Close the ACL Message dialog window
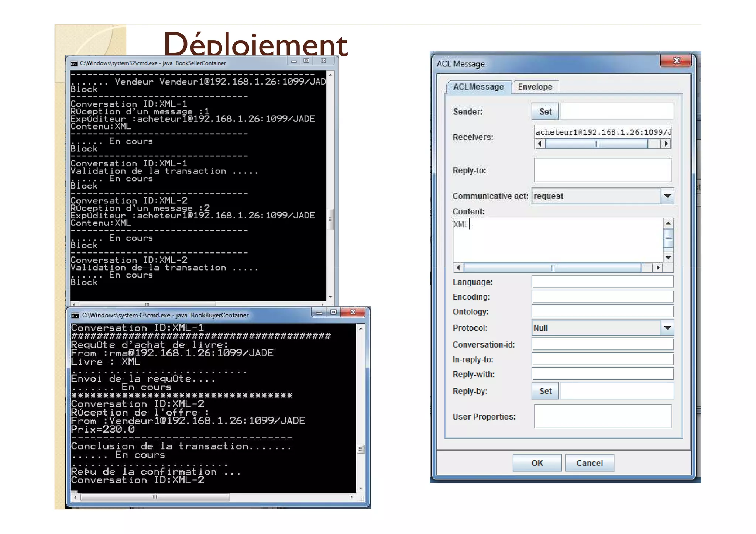Image resolution: width=756 pixels, height=534 pixels. click(x=676, y=61)
